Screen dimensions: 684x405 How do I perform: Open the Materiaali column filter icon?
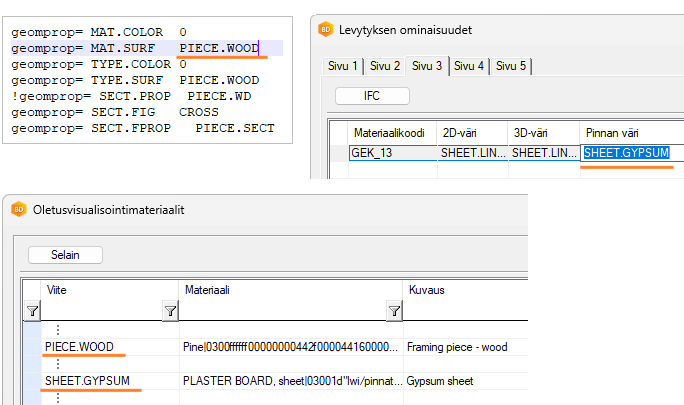coord(394,313)
